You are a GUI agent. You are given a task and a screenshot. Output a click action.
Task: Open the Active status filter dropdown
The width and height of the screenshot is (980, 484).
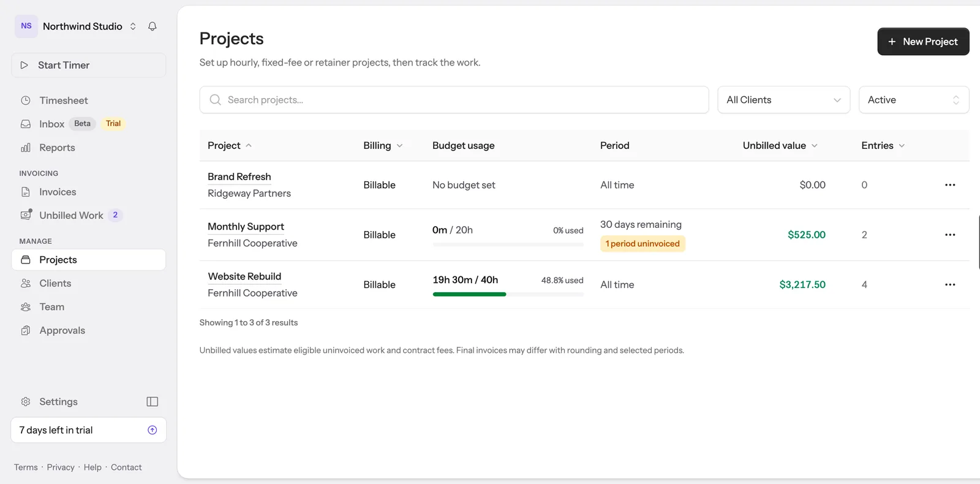click(914, 100)
